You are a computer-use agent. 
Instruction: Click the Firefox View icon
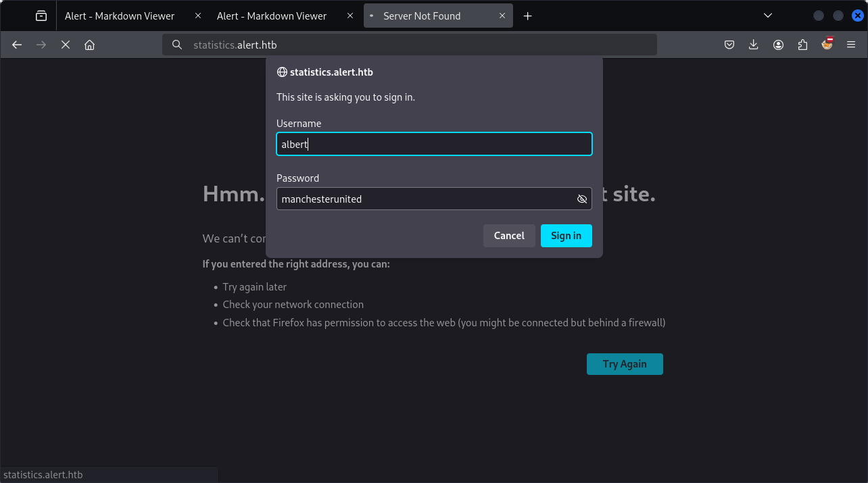[x=41, y=16]
